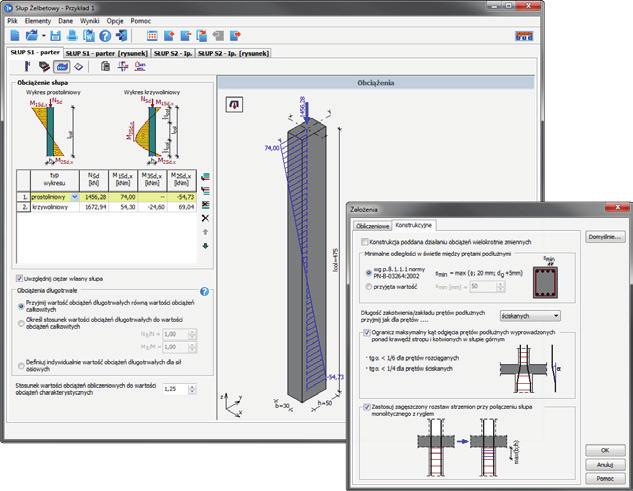The height and width of the screenshot is (491, 633).
Task: Select radio Określ stosunek wartości obciążeń długotrwałych
Action: 21,323
